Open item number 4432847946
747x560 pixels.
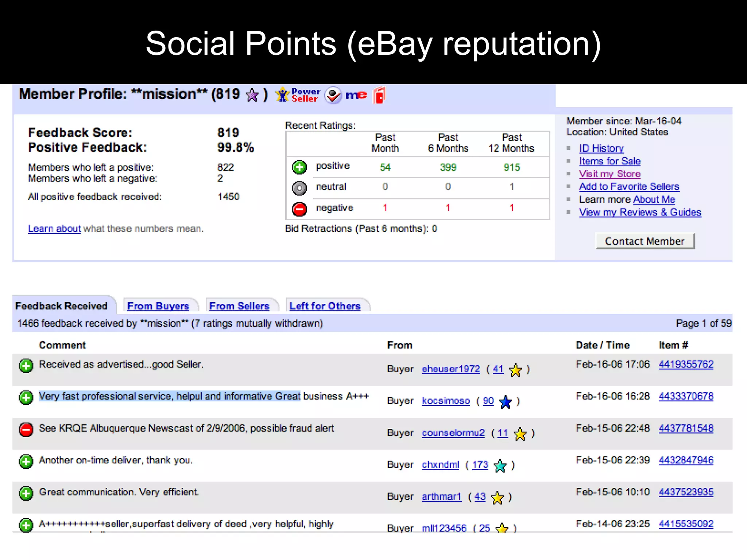point(686,460)
